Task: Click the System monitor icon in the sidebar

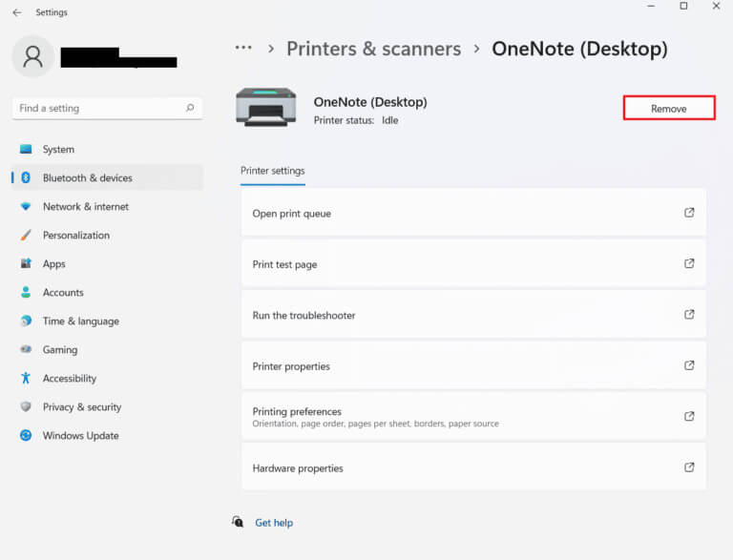Action: tap(26, 149)
